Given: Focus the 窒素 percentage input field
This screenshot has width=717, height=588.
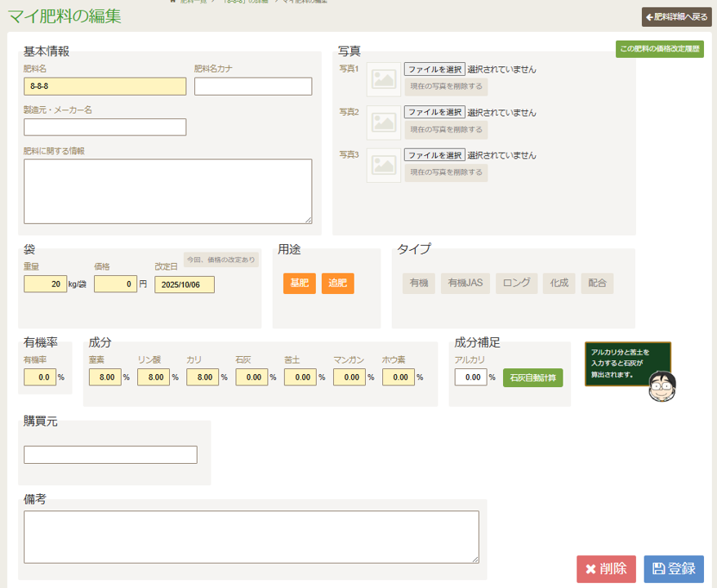Looking at the screenshot, I should pyautogui.click(x=105, y=377).
